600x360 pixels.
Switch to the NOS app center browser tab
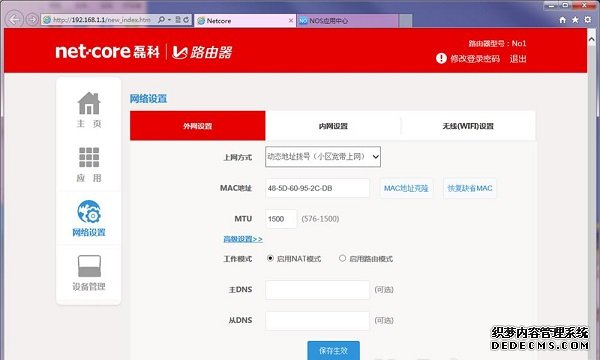click(x=347, y=21)
